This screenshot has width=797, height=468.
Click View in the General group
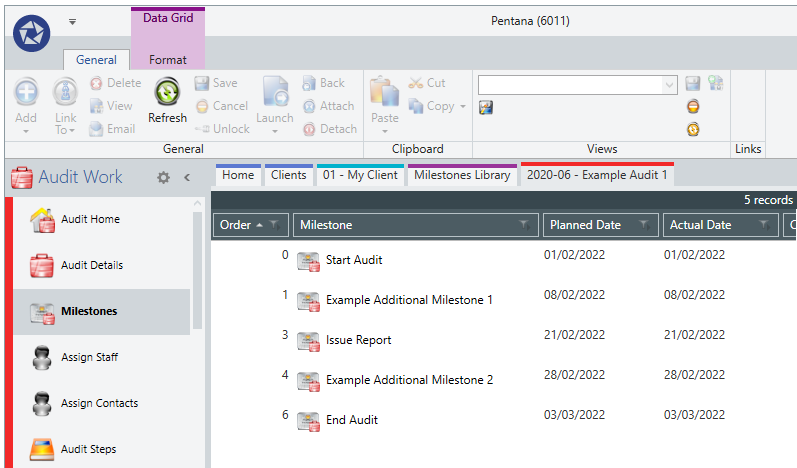[x=111, y=106]
